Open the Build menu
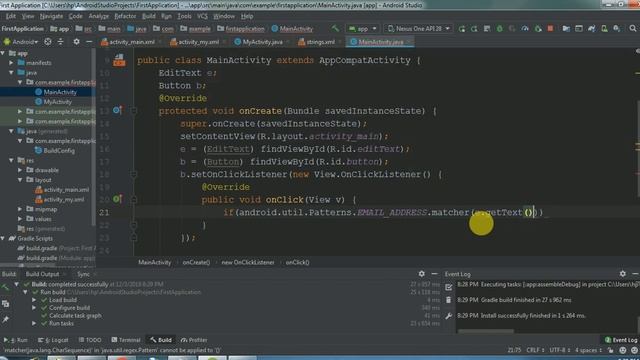The height and width of the screenshot is (360, 640). coord(149,16)
